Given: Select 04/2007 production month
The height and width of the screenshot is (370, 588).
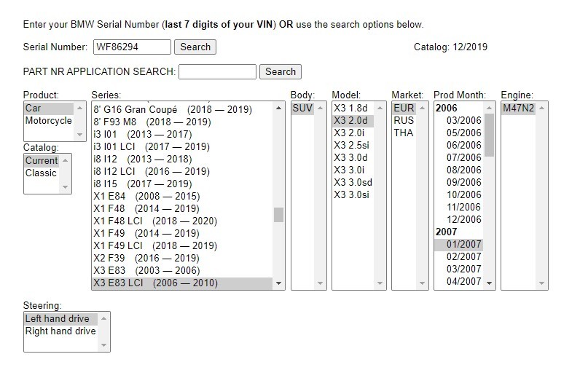Looking at the screenshot, I should (458, 282).
